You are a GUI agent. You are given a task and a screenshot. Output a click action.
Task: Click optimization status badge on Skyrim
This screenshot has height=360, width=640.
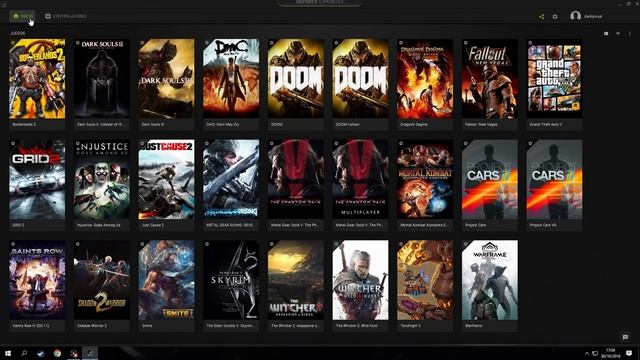pos(207,244)
